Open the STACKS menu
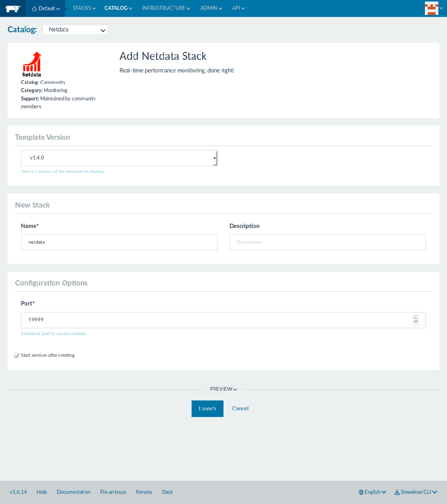The width and height of the screenshot is (447, 504). point(84,8)
